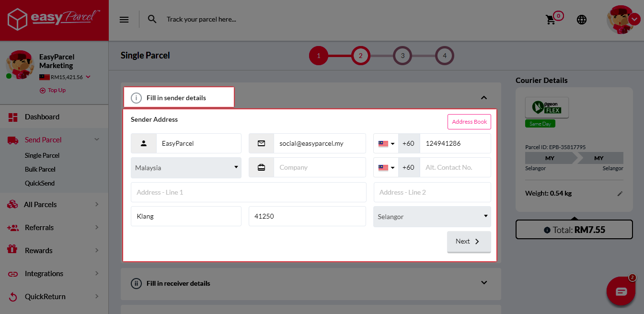Go to step 4 in the progress bar
Screen dimensions: 644x314
[x=445, y=56]
